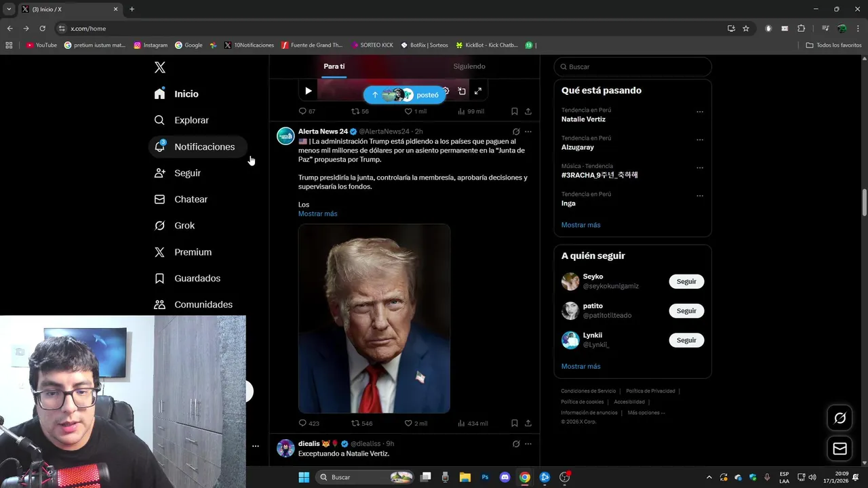Follow Lynkii
The image size is (868, 488).
coord(686,340)
